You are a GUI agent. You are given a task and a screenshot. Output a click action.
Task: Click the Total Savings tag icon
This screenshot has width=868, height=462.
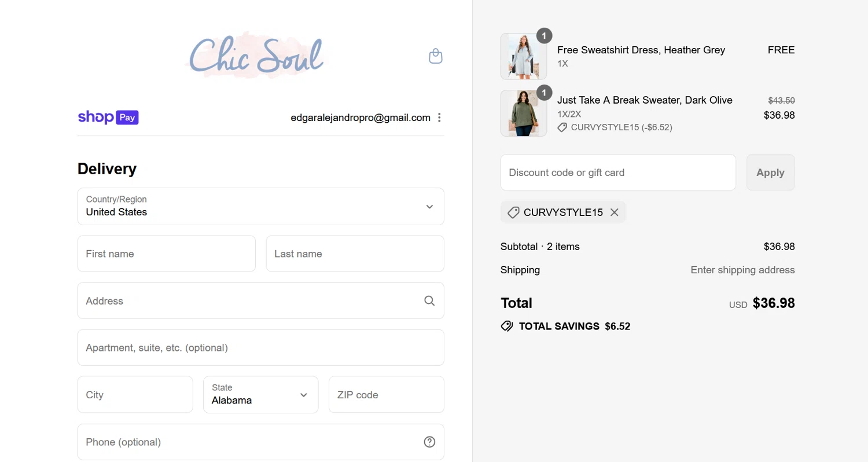[507, 326]
